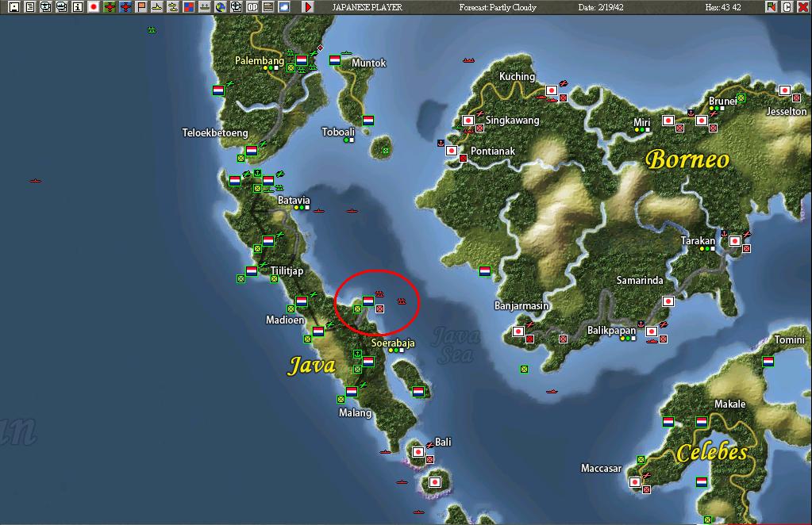
Task: Click the 'Batavia' city label
Action: [294, 200]
